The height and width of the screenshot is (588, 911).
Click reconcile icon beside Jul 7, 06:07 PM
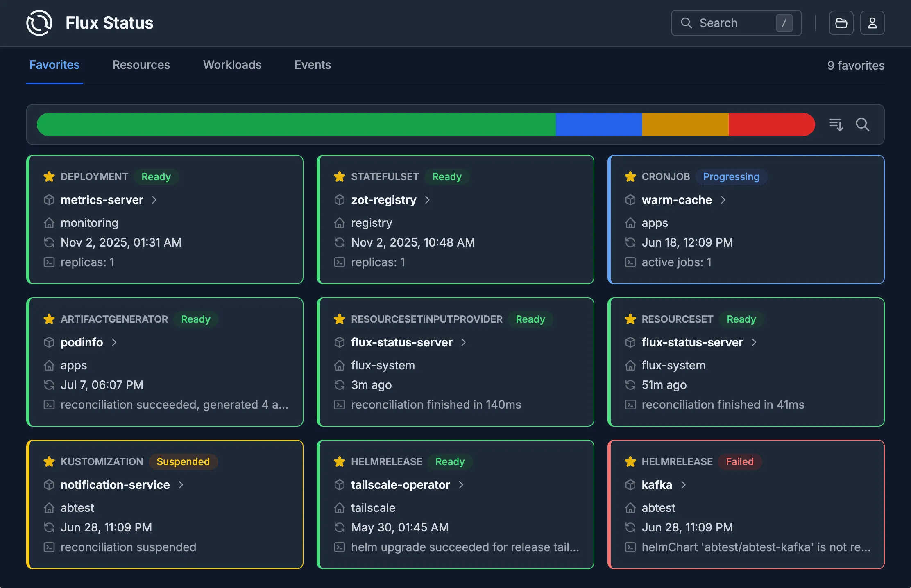click(49, 385)
